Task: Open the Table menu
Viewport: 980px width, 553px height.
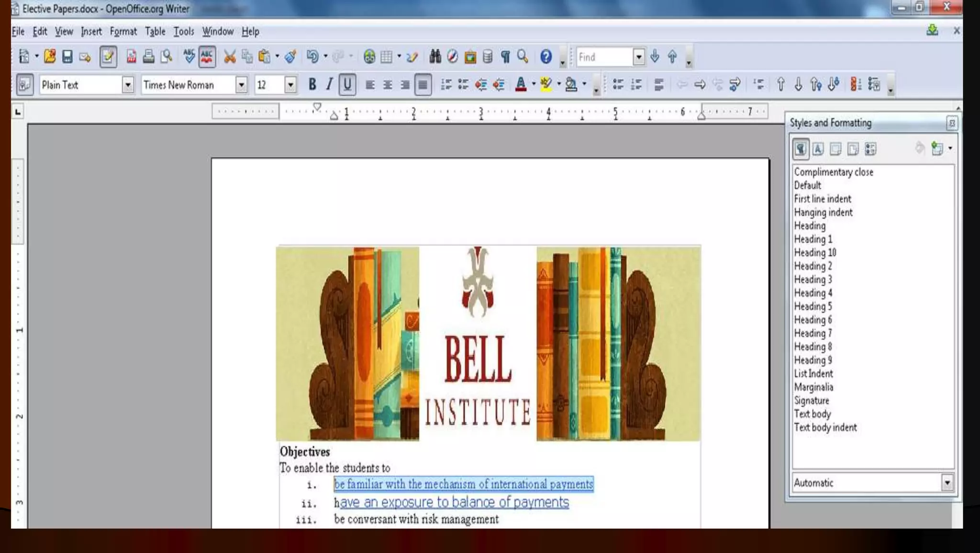Action: pos(155,32)
